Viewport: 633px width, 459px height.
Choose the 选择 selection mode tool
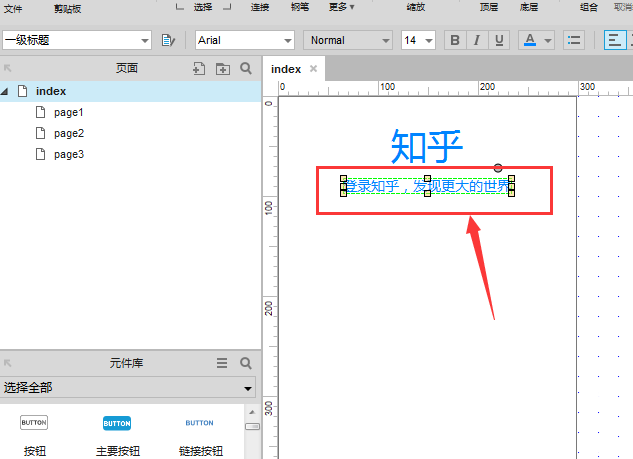203,7
